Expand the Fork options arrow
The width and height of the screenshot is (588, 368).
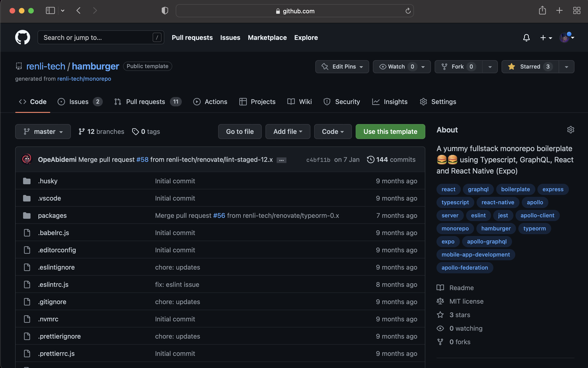coord(490,67)
